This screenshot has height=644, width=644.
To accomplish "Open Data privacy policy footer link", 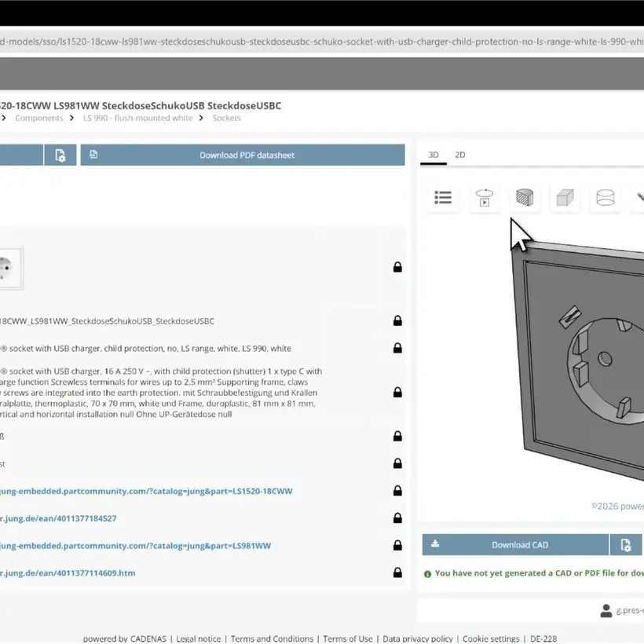I will [x=417, y=639].
